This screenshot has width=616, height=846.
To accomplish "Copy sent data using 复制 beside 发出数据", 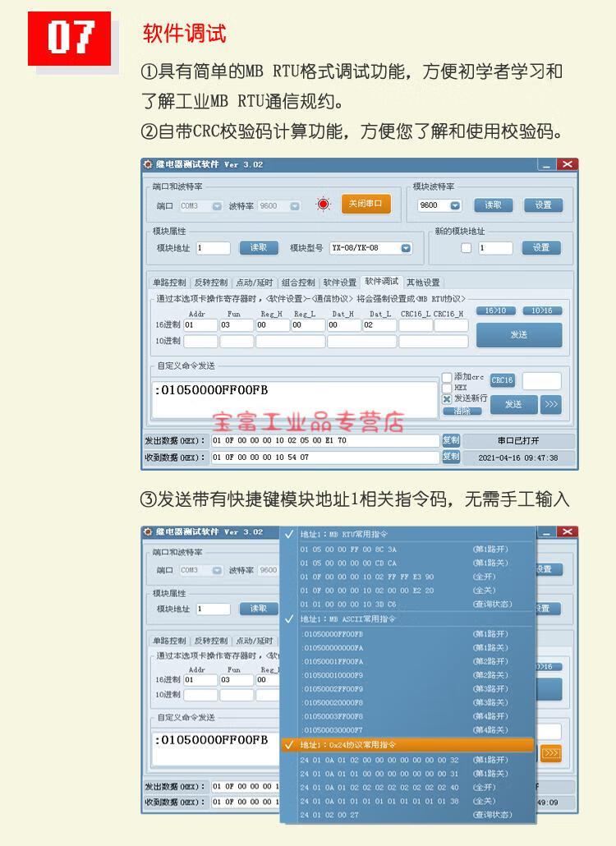I will point(451,440).
